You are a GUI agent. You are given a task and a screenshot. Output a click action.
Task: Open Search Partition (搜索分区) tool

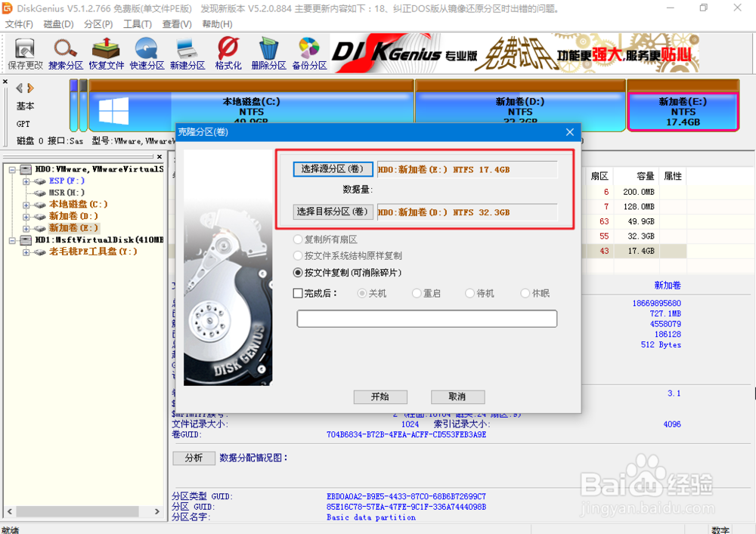click(x=66, y=54)
